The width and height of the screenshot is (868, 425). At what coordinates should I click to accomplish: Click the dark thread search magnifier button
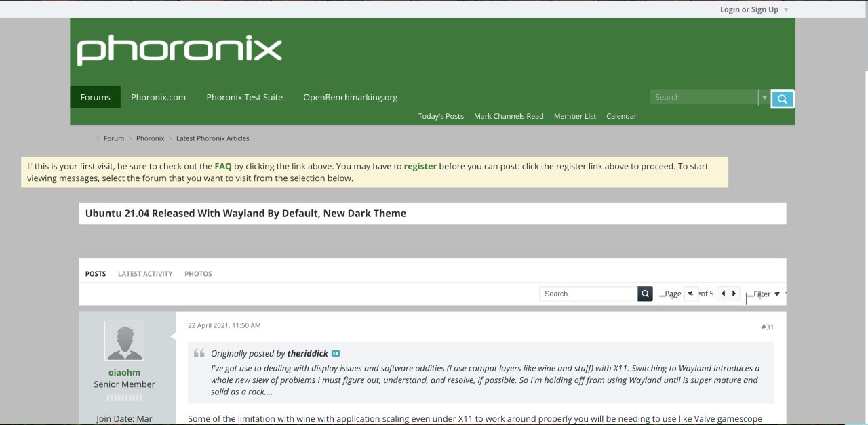tap(645, 294)
